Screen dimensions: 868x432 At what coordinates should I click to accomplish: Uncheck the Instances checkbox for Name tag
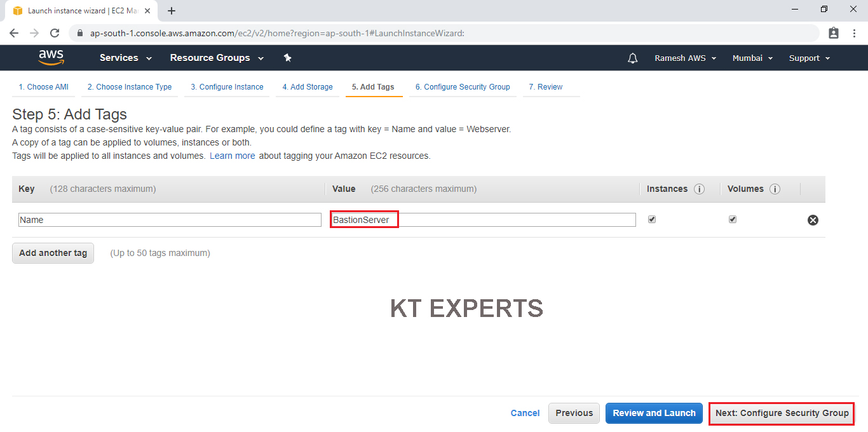pyautogui.click(x=651, y=219)
